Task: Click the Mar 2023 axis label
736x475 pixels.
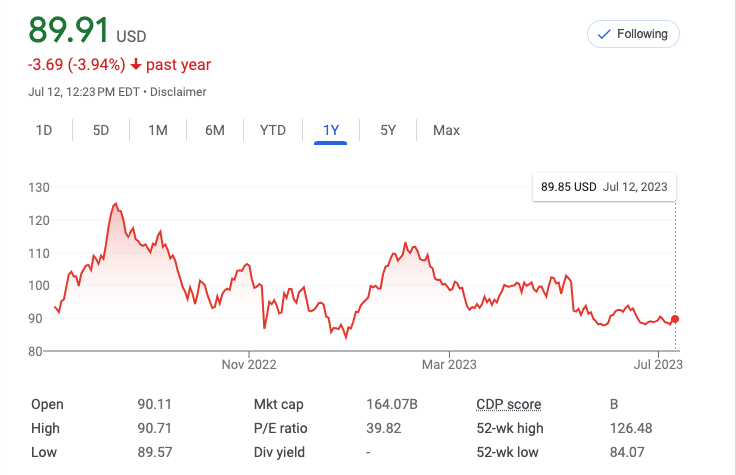Action: (x=450, y=363)
